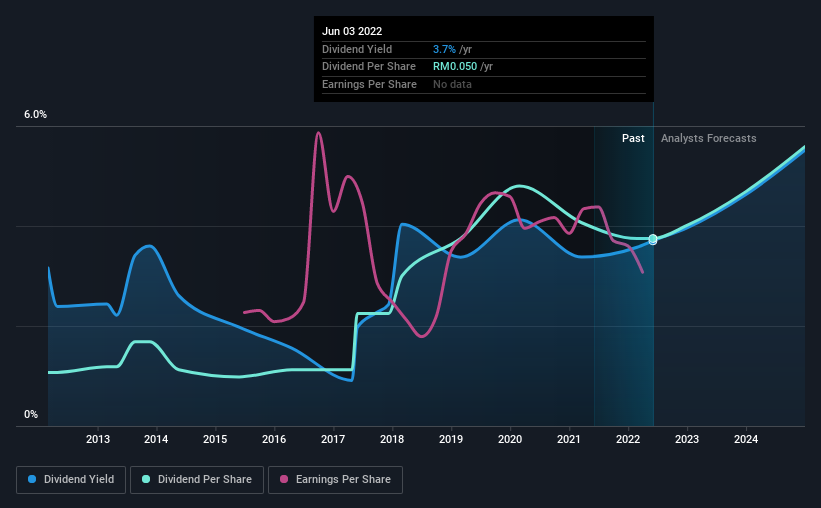Image resolution: width=821 pixels, height=508 pixels.
Task: Click the teal Dividend Per Share legend dot
Action: pyautogui.click(x=146, y=479)
